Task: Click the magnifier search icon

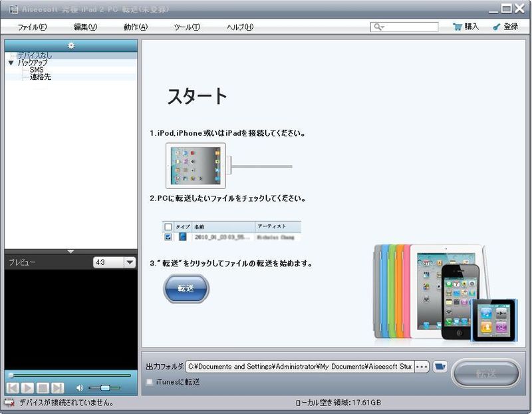Action: [x=378, y=27]
